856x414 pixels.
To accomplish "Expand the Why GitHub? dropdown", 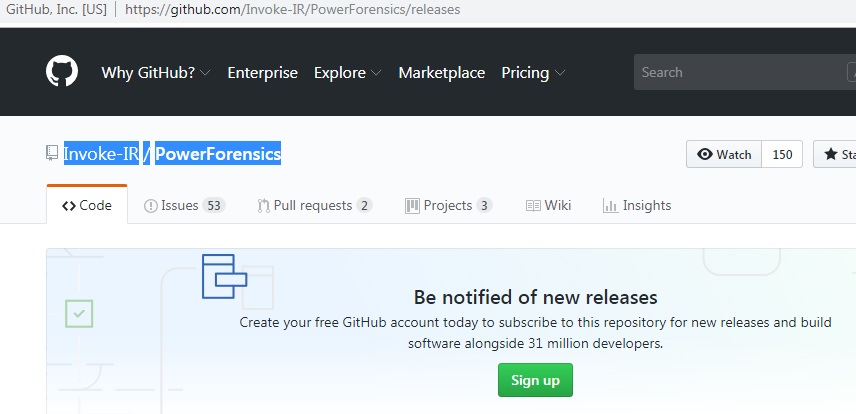I will (x=156, y=72).
